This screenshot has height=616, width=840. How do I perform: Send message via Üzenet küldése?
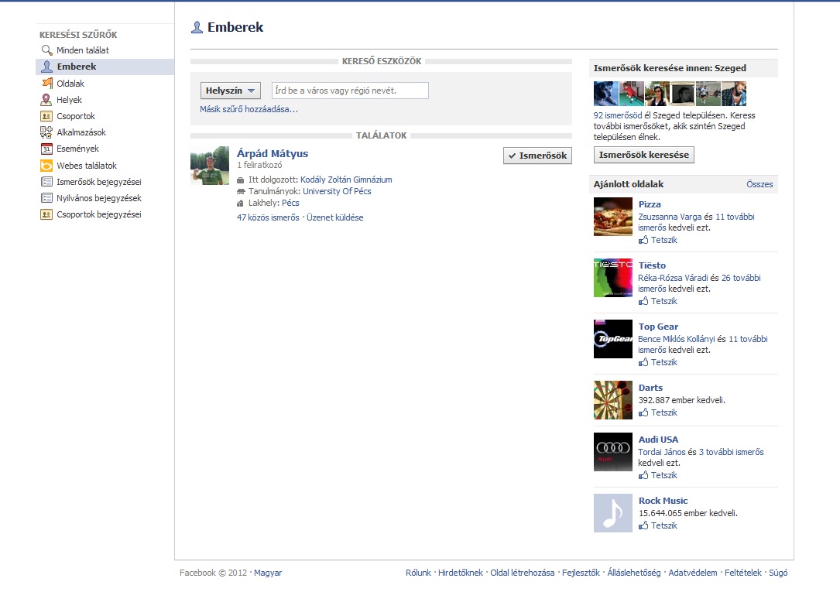coord(334,217)
